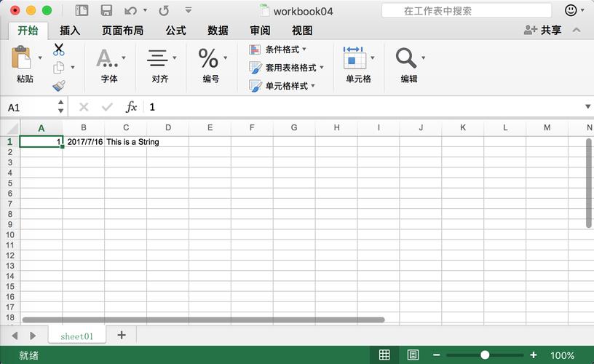594x364 pixels.
Task: Click the horizontal scrollbar
Action: tap(203, 320)
